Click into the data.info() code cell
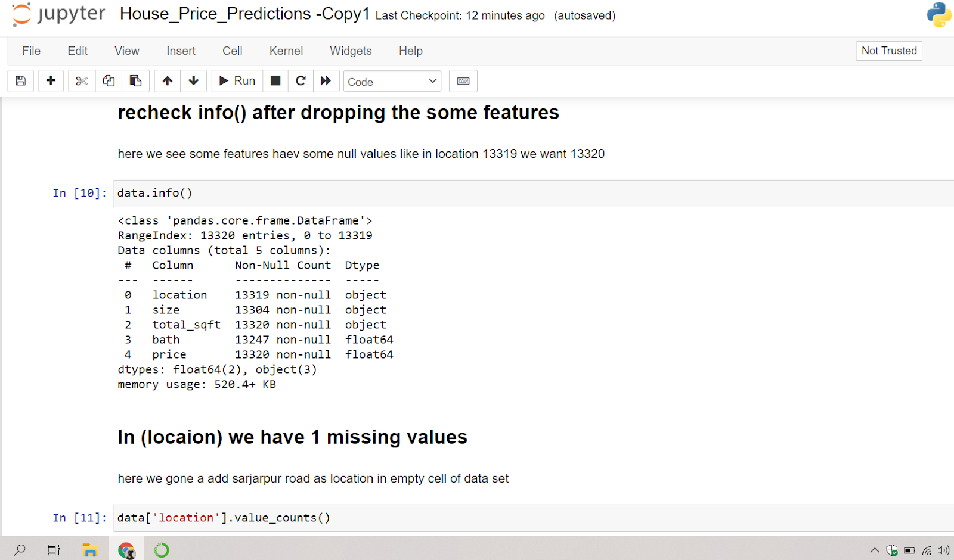Image resolution: width=954 pixels, height=560 pixels. [534, 193]
